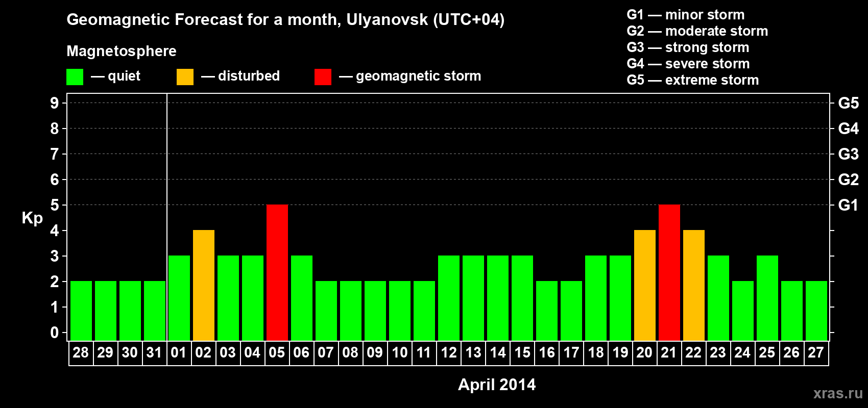
Task: Select the green bar for April 12
Action: tap(449, 298)
